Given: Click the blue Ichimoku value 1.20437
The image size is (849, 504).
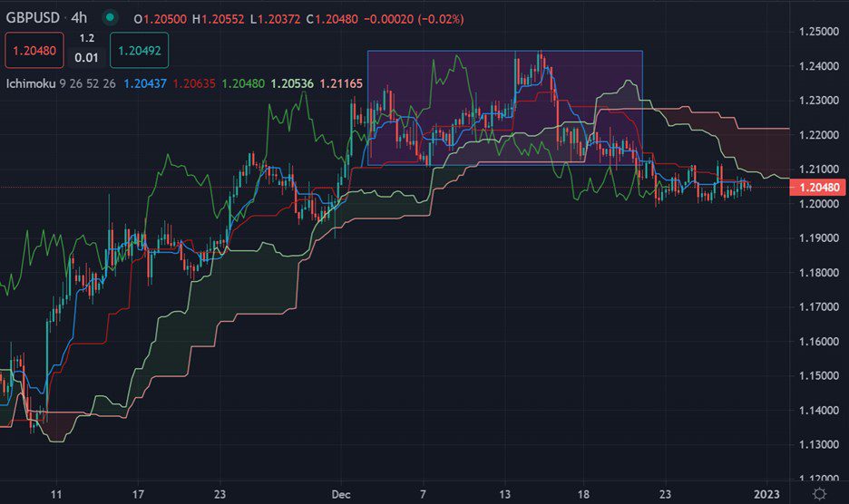Looking at the screenshot, I should tap(145, 84).
